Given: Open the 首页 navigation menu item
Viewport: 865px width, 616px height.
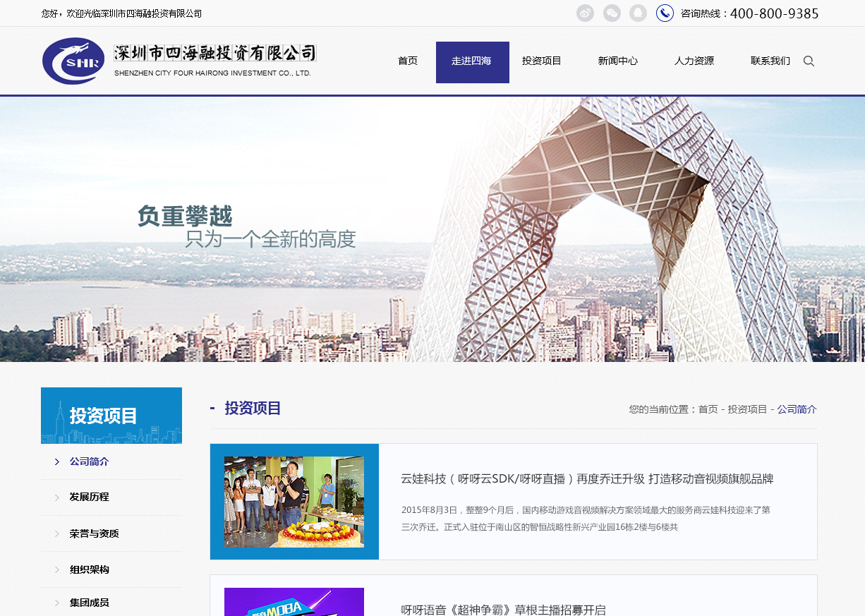Looking at the screenshot, I should [407, 61].
